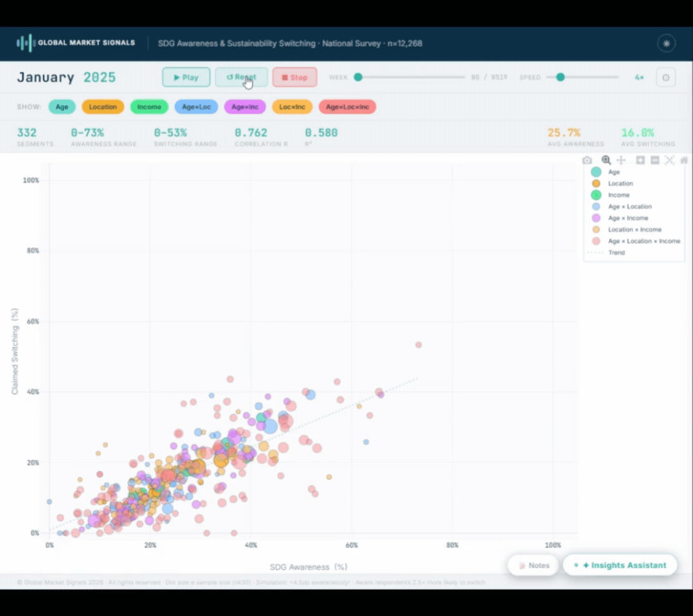
Task: Click the 0.580 R² value
Action: click(x=322, y=133)
